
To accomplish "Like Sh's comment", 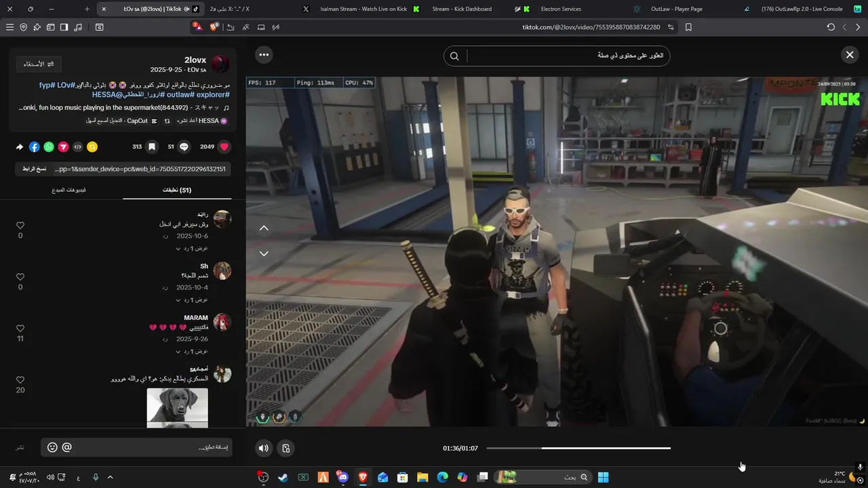I will (20, 277).
